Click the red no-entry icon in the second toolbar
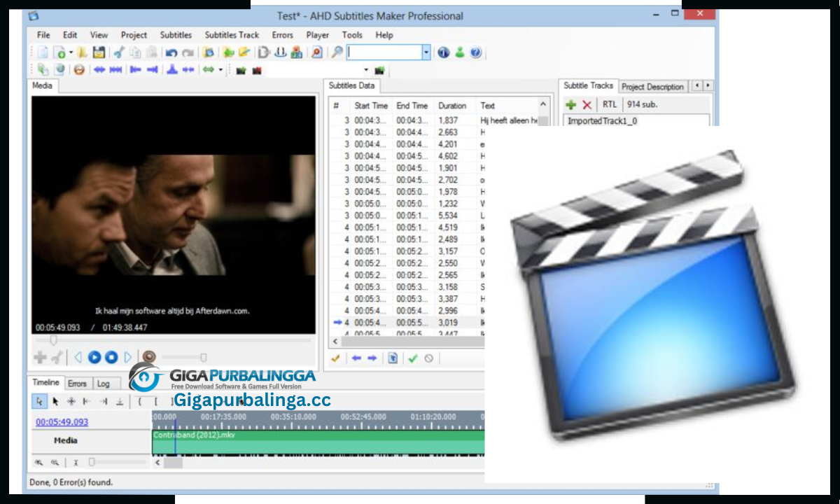This screenshot has height=504, width=840. pos(79,70)
